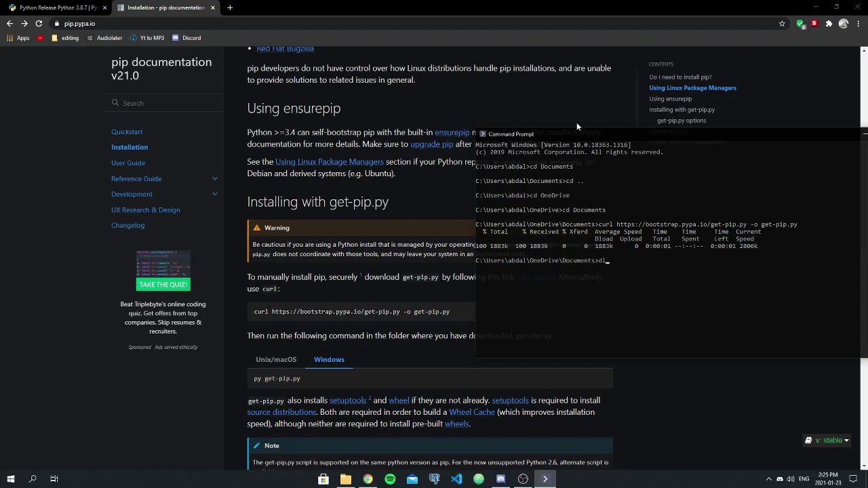Image resolution: width=868 pixels, height=488 pixels.
Task: Open Changelog in the sidebar
Action: click(x=127, y=226)
